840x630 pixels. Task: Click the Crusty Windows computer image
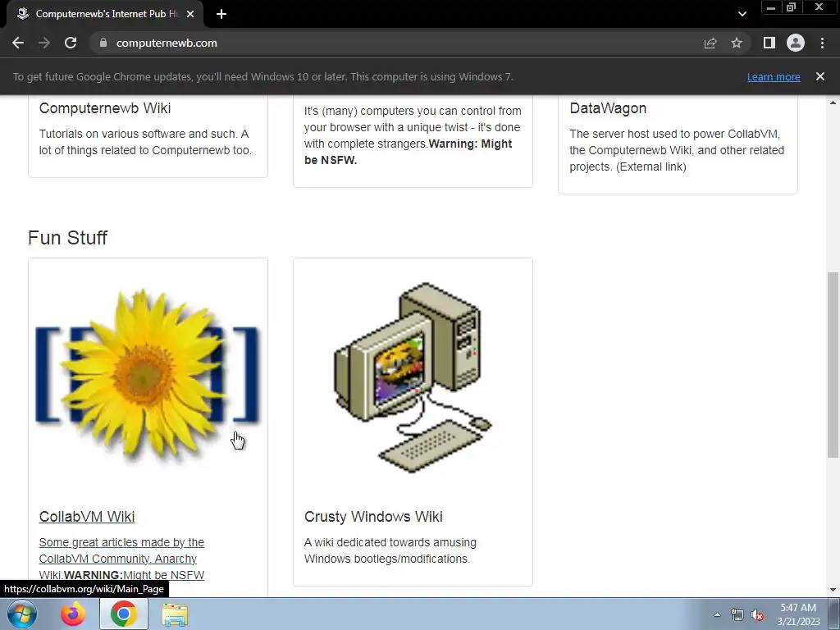[x=413, y=377]
